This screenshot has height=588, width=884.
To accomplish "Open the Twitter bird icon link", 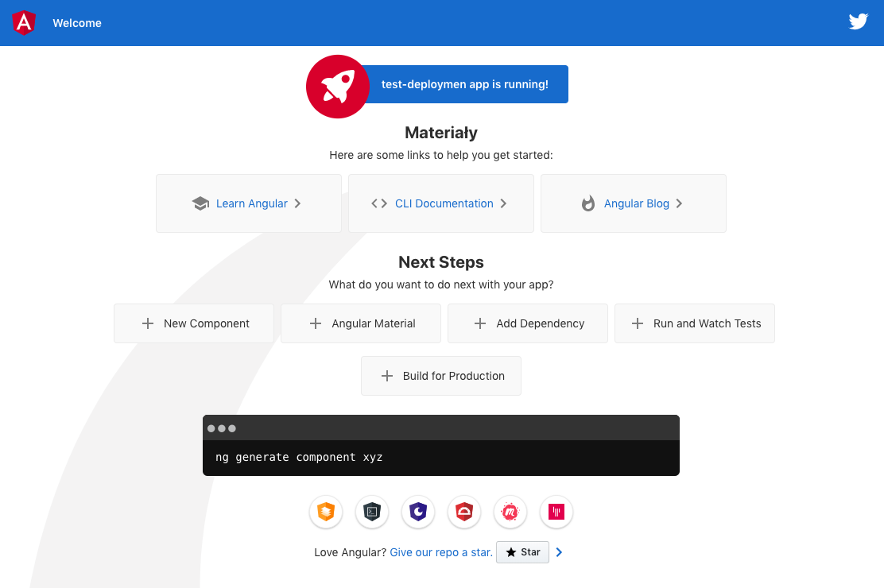I will point(858,21).
